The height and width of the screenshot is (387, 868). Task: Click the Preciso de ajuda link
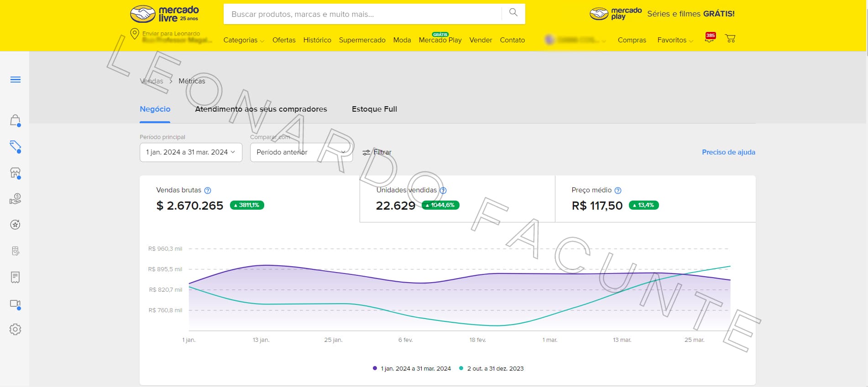[728, 152]
